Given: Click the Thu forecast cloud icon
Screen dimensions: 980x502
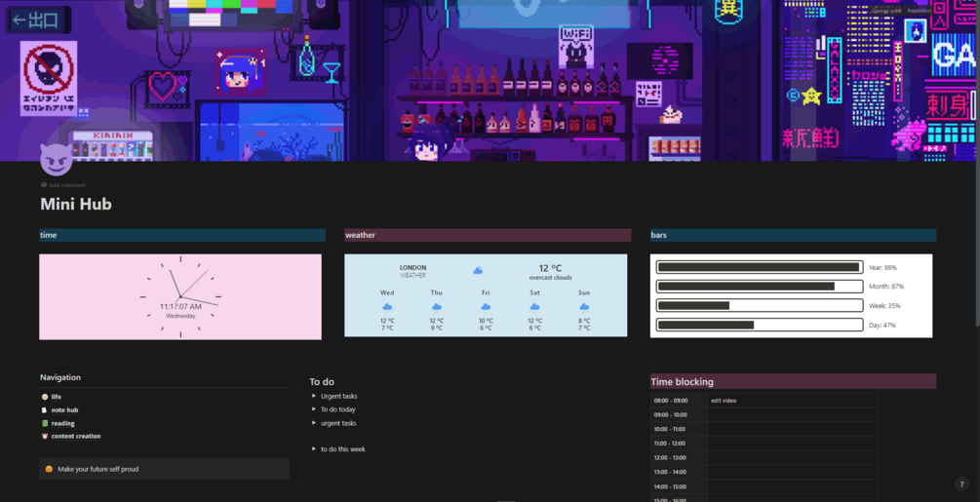Looking at the screenshot, I should [x=436, y=307].
